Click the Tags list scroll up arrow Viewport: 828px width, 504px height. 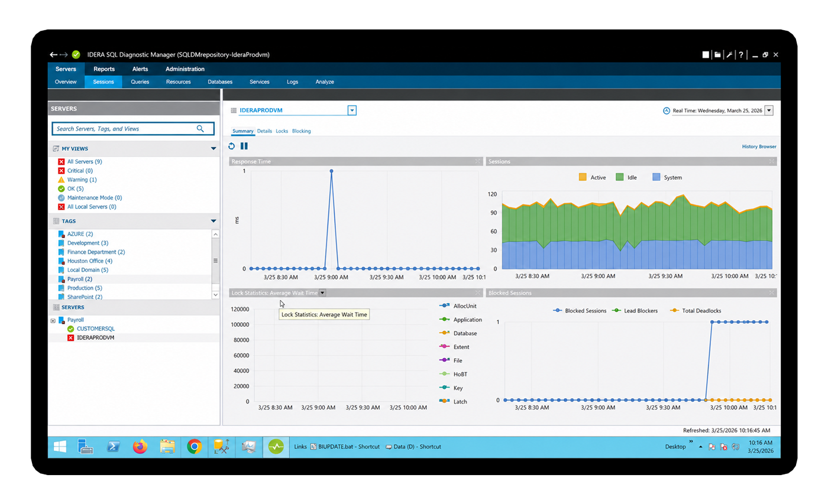pos(215,235)
